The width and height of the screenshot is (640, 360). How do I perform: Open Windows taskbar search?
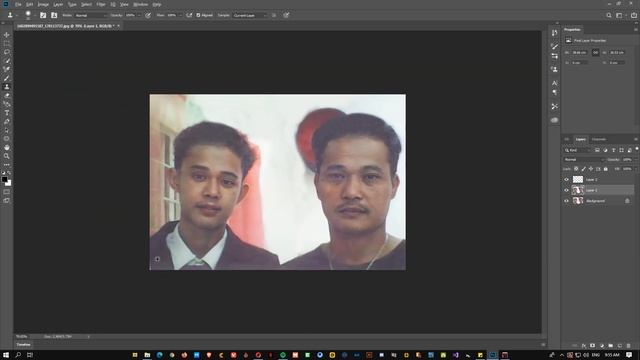(x=18, y=355)
